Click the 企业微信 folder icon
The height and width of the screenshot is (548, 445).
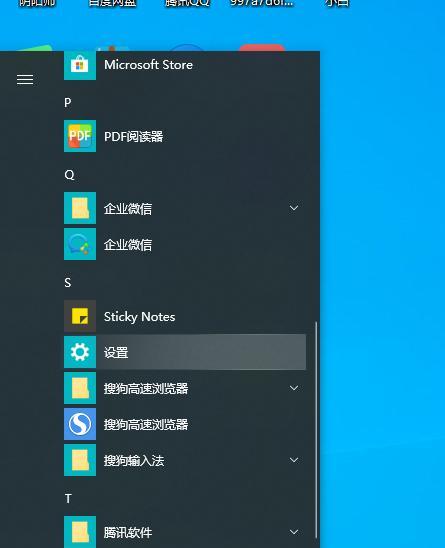click(x=80, y=208)
